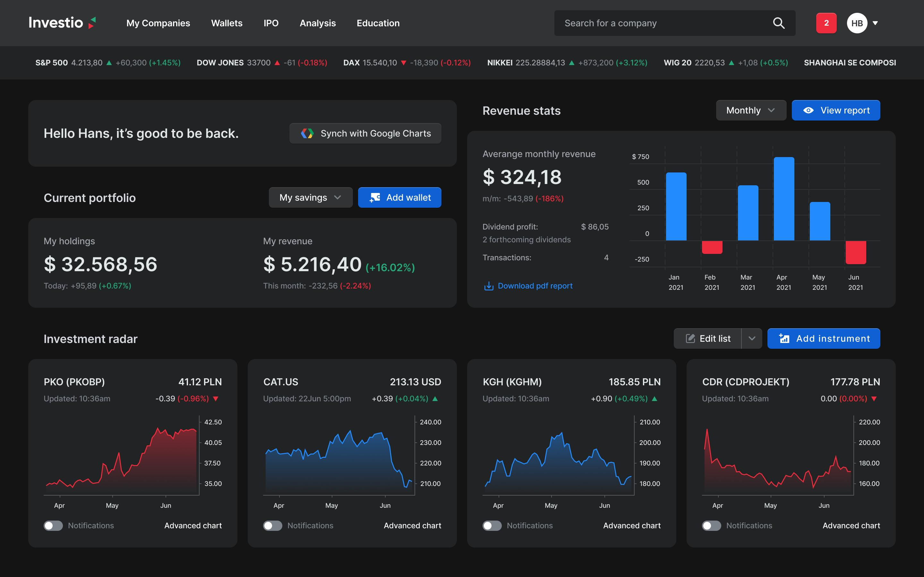The height and width of the screenshot is (577, 924).
Task: Turn on CDR (CDPROJEKT) notifications
Action: point(711,525)
